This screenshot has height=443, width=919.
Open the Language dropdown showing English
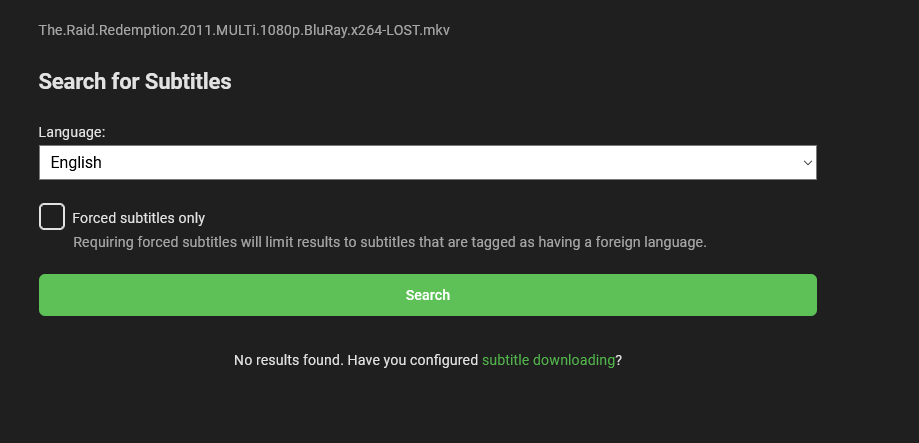click(427, 162)
